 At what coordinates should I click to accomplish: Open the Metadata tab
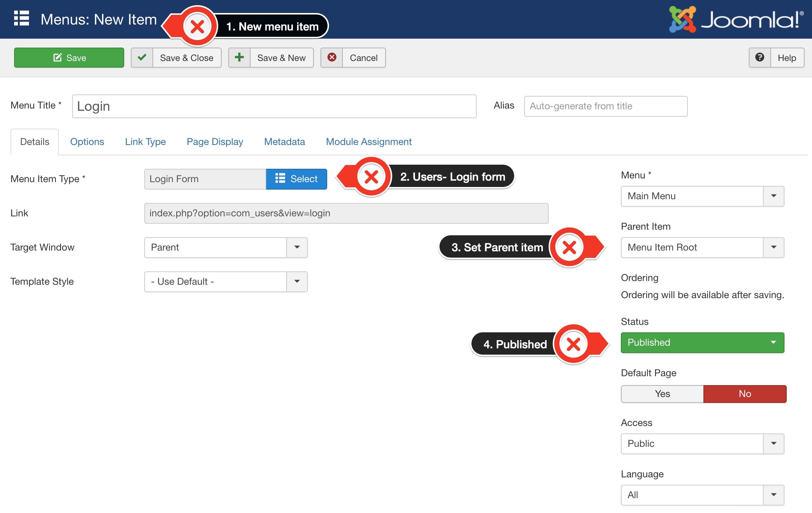point(284,142)
